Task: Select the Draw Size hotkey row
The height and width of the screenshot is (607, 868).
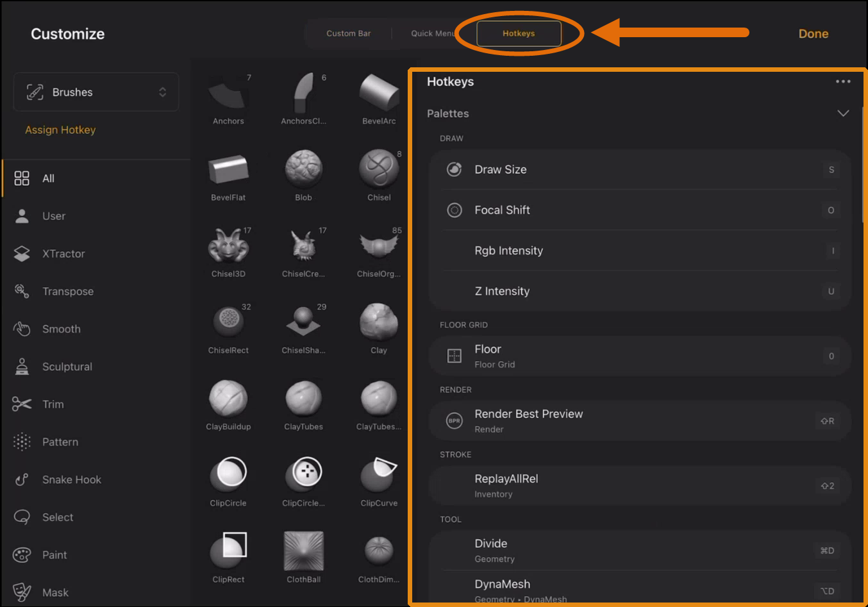Action: coord(640,170)
